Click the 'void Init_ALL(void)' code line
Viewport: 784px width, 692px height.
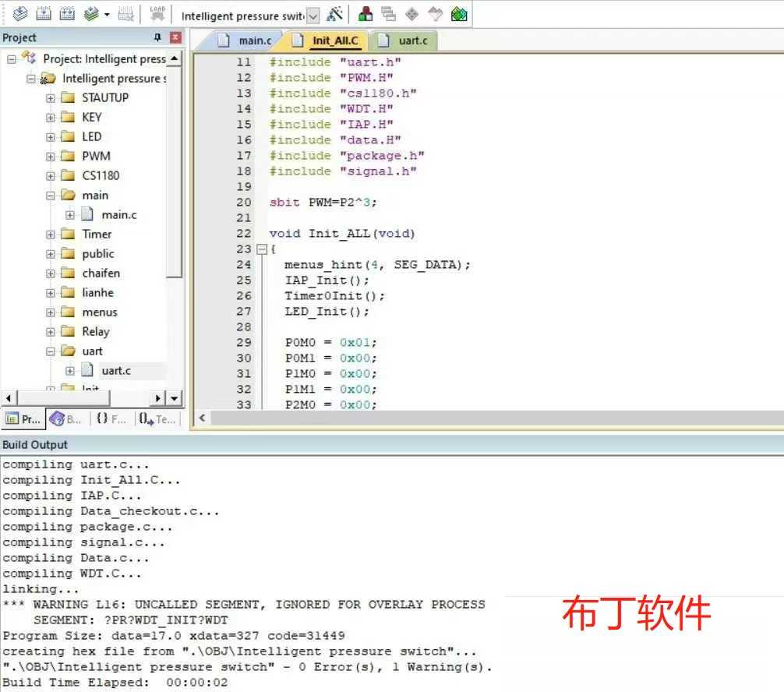[342, 234]
